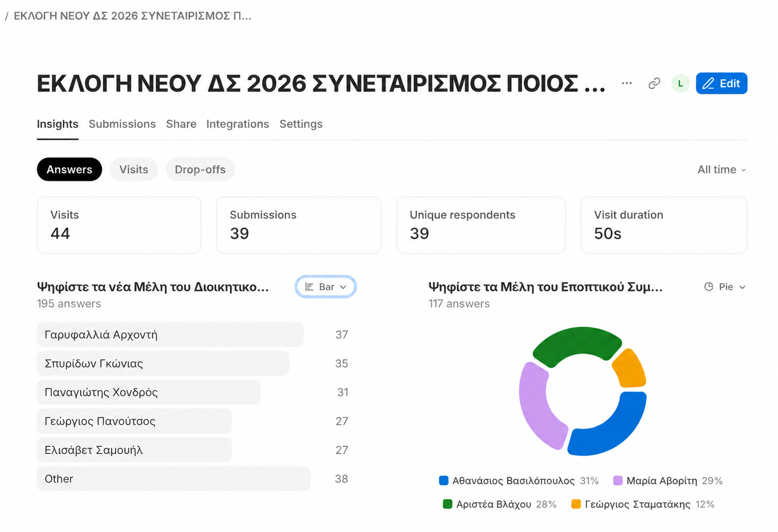Select the Answers pill filter

click(x=69, y=169)
